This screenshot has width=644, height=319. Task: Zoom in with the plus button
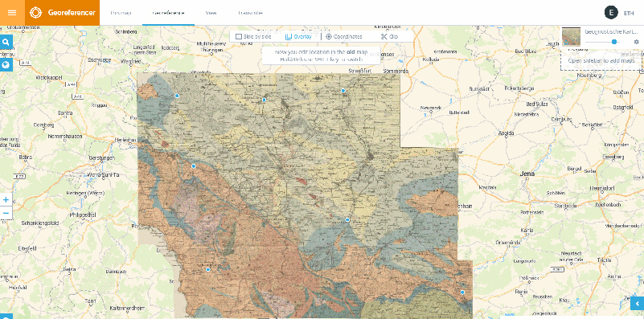click(6, 200)
